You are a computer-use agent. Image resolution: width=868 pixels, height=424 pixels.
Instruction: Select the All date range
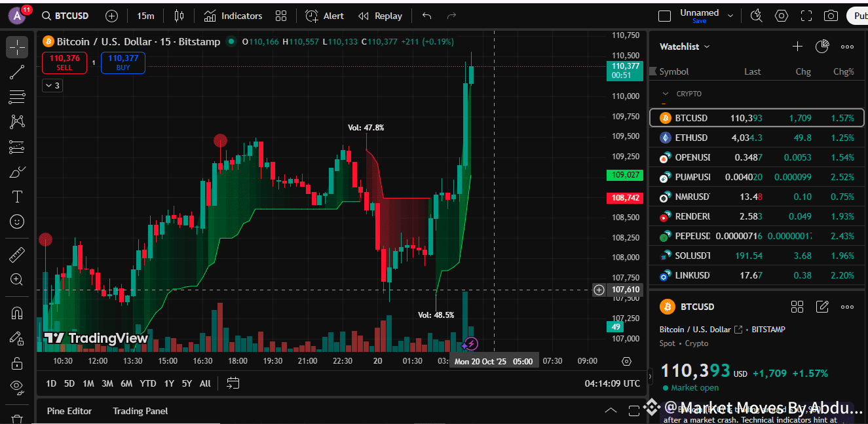coord(205,383)
